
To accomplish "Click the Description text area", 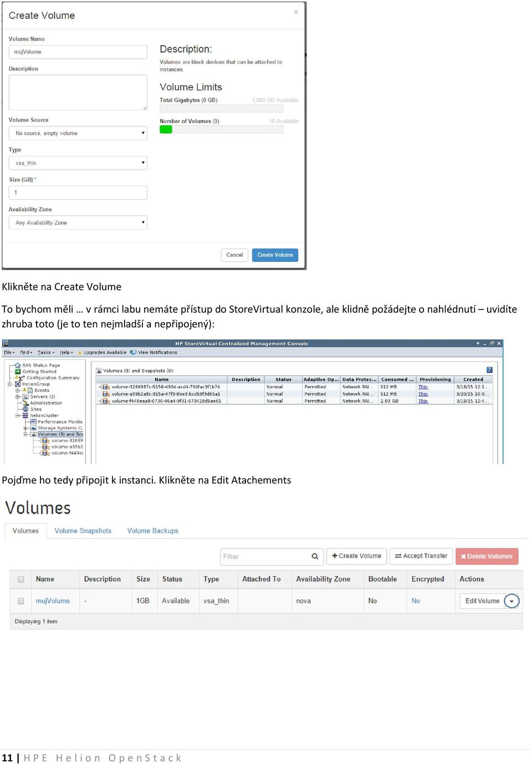I will (x=78, y=93).
